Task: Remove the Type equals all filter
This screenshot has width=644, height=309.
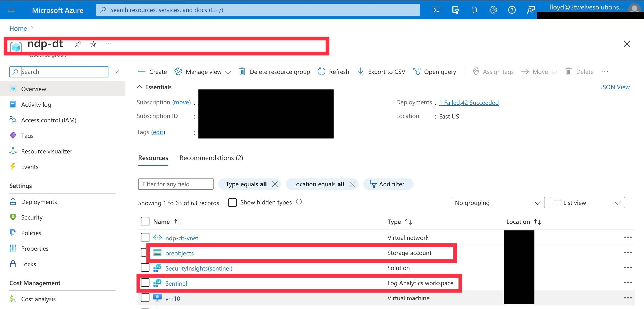Action: tap(275, 184)
